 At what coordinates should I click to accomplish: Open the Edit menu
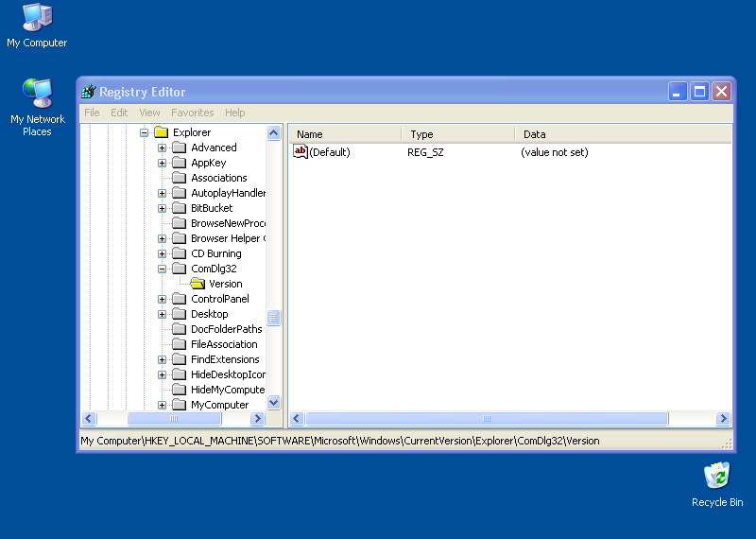click(x=119, y=113)
